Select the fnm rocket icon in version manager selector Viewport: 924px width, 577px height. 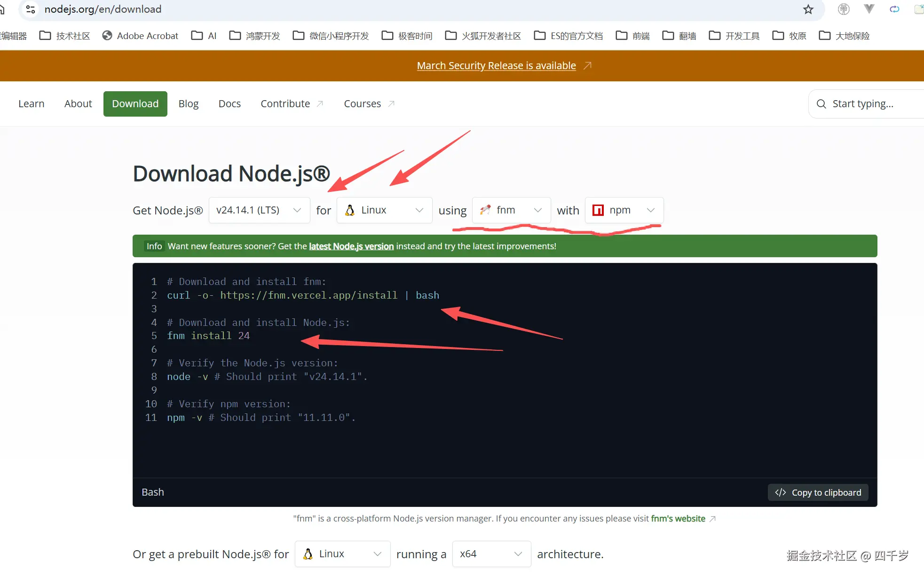tap(486, 210)
